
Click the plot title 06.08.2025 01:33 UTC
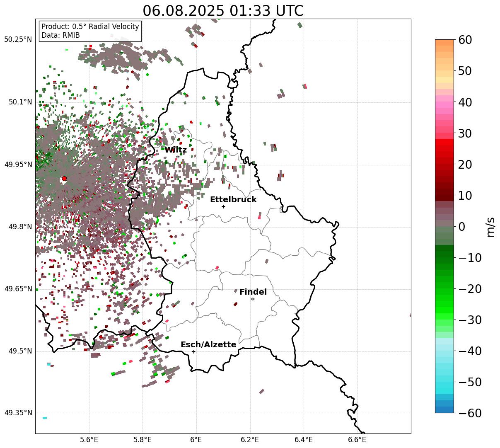pyautogui.click(x=223, y=11)
